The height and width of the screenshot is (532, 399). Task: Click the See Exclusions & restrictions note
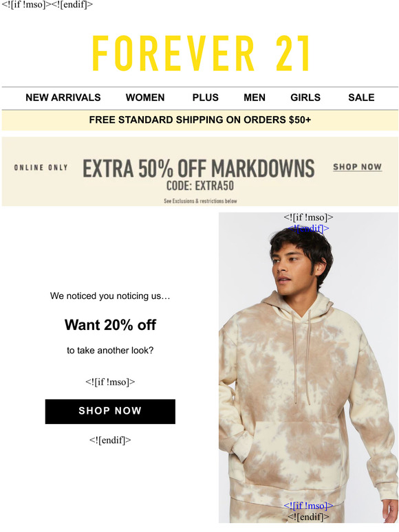point(200,201)
